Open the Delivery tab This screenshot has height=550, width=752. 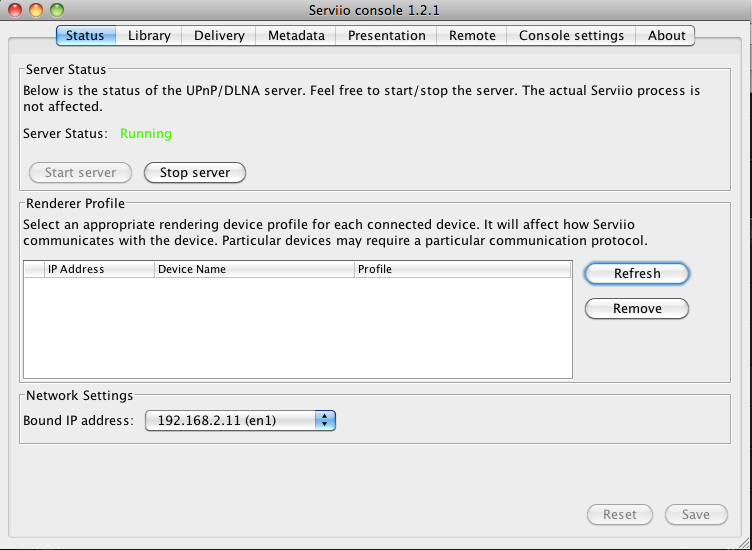[219, 35]
